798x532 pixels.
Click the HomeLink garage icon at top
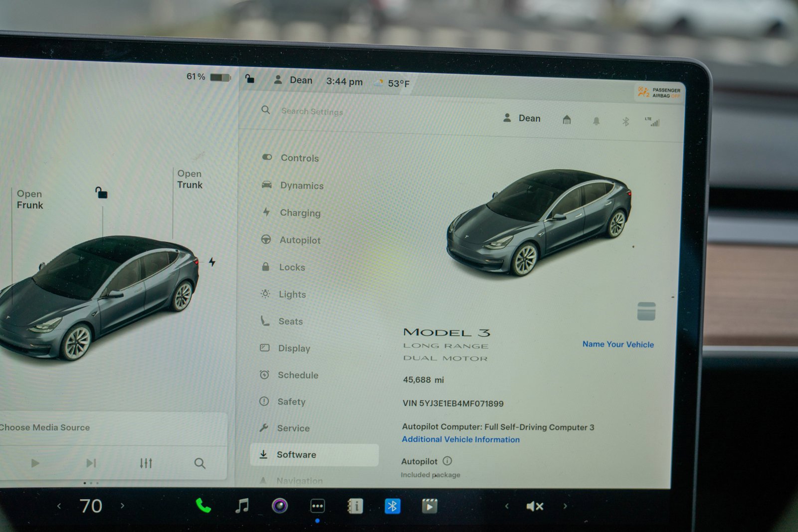[567, 121]
